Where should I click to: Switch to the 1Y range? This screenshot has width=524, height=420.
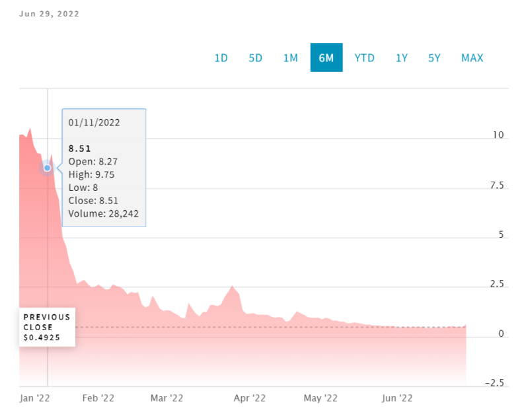pos(402,58)
